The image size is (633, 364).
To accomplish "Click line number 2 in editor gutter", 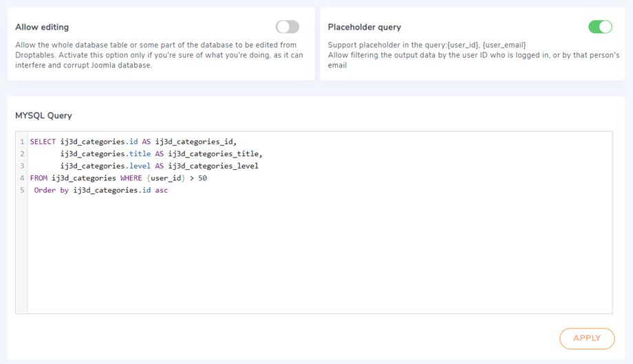I will [22, 154].
